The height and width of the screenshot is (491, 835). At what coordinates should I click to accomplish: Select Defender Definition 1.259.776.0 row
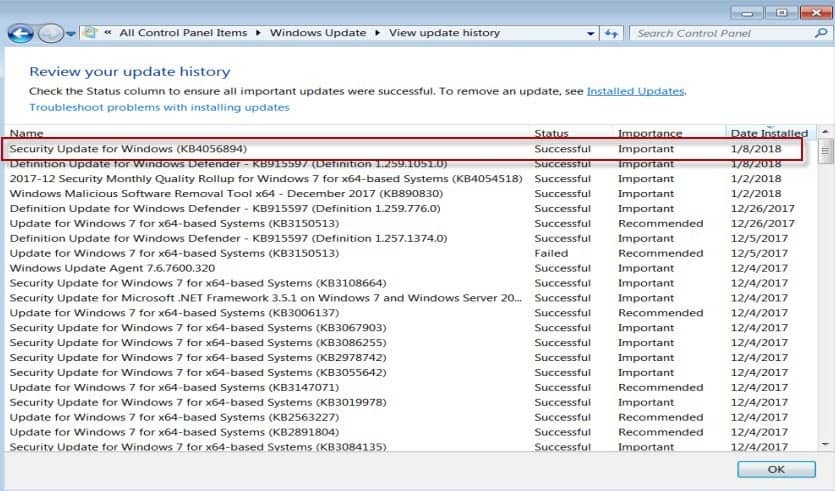pyautogui.click(x=405, y=209)
